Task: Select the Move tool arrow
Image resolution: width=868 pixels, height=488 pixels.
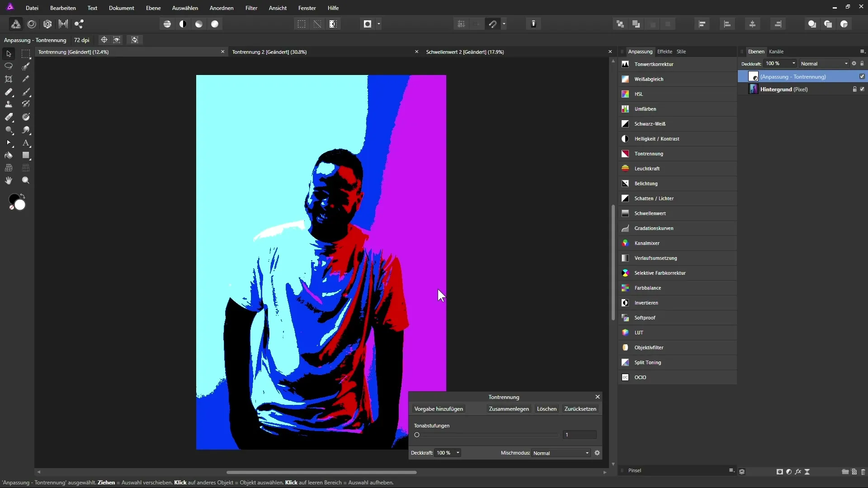Action: click(x=9, y=54)
